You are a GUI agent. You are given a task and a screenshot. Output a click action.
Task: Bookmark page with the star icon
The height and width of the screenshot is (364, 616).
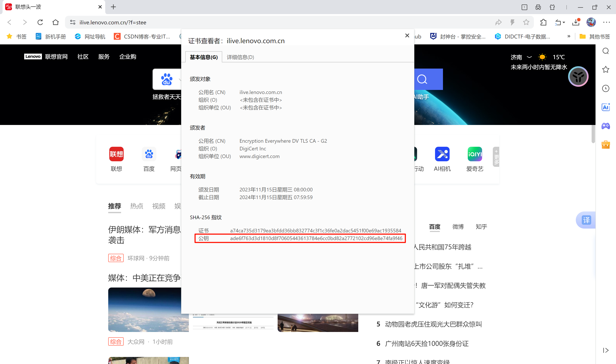pos(526,22)
